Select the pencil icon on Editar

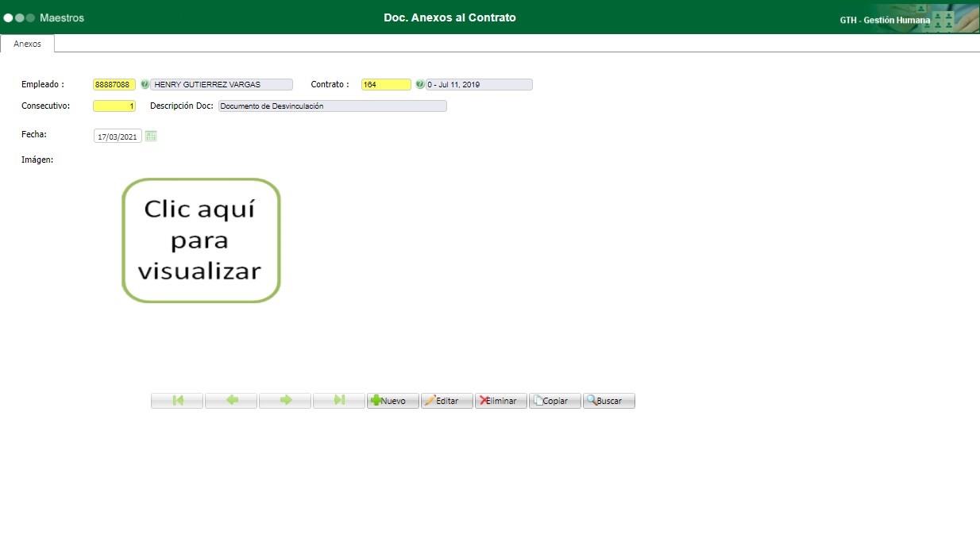tap(430, 400)
